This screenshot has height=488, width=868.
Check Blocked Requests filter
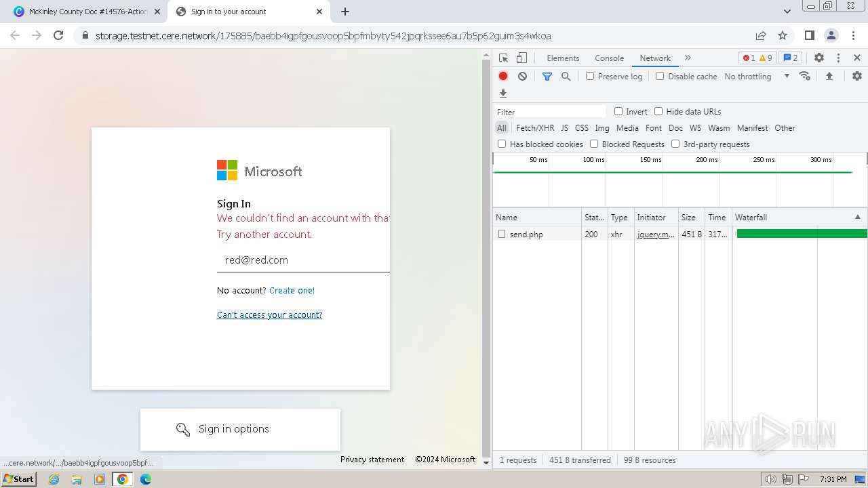[x=594, y=144]
